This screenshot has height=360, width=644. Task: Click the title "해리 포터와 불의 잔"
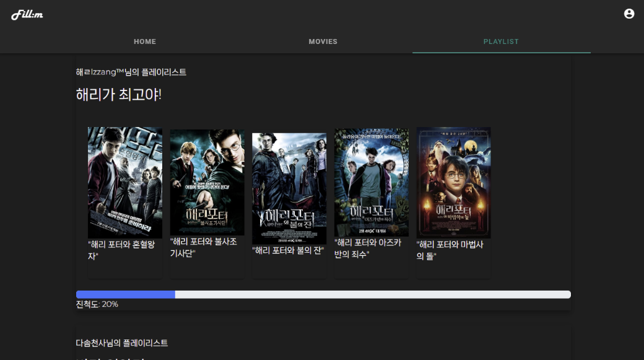click(x=288, y=250)
